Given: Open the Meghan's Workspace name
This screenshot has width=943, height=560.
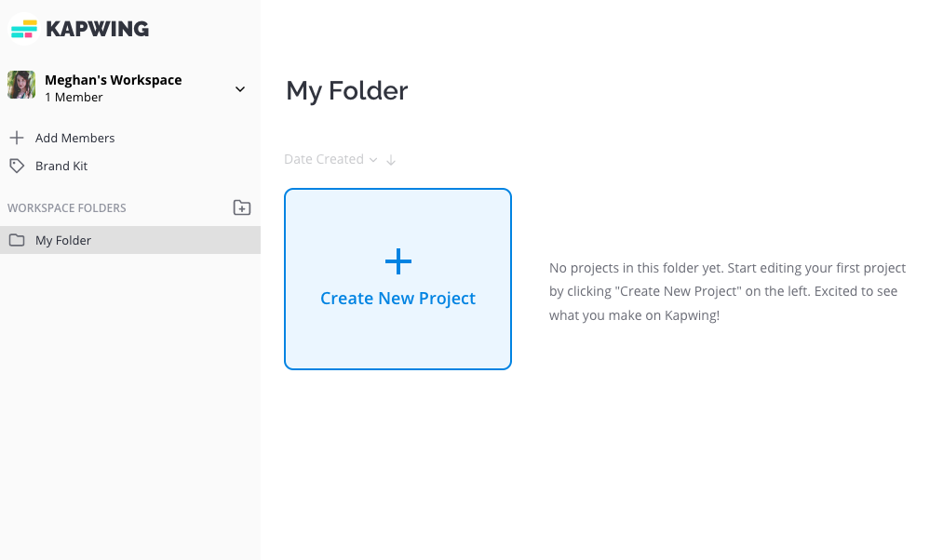Looking at the screenshot, I should (x=113, y=80).
